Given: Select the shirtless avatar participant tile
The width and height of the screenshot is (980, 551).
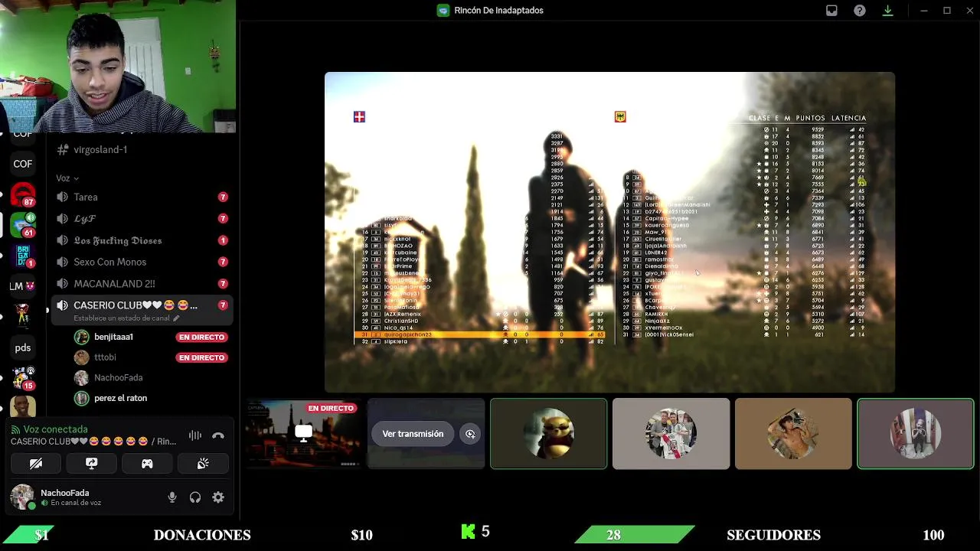Looking at the screenshot, I should point(793,433).
